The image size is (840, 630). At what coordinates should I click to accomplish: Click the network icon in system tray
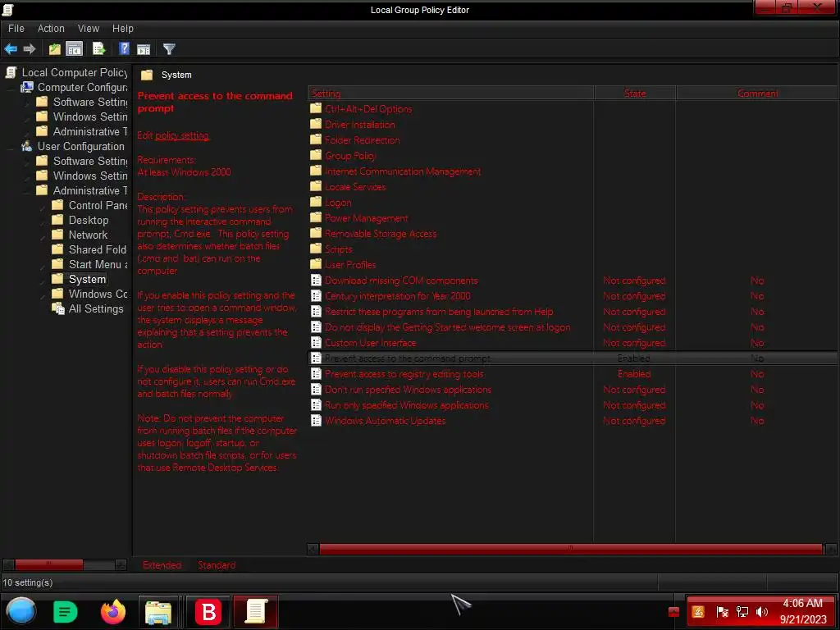pyautogui.click(x=742, y=612)
